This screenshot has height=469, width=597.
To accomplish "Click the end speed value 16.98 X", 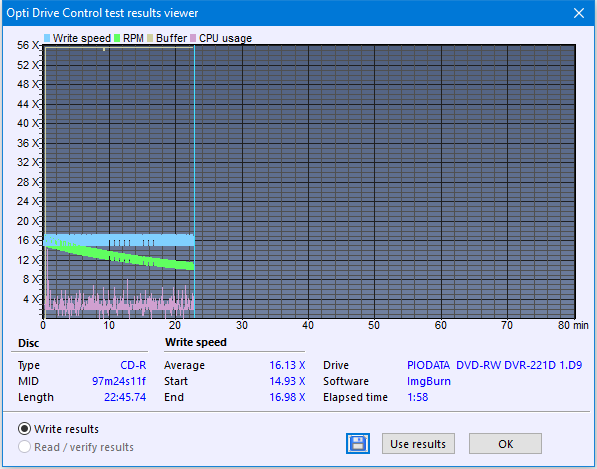I will pos(287,397).
